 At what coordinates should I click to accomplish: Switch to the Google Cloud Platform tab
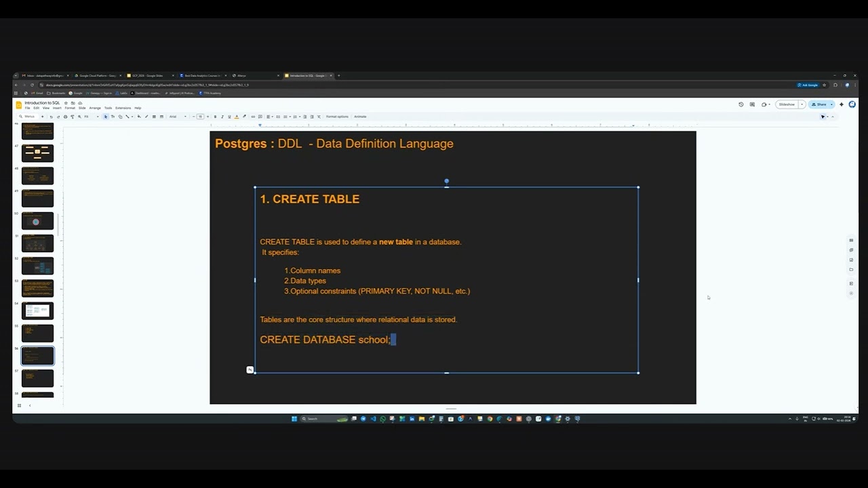tap(97, 75)
